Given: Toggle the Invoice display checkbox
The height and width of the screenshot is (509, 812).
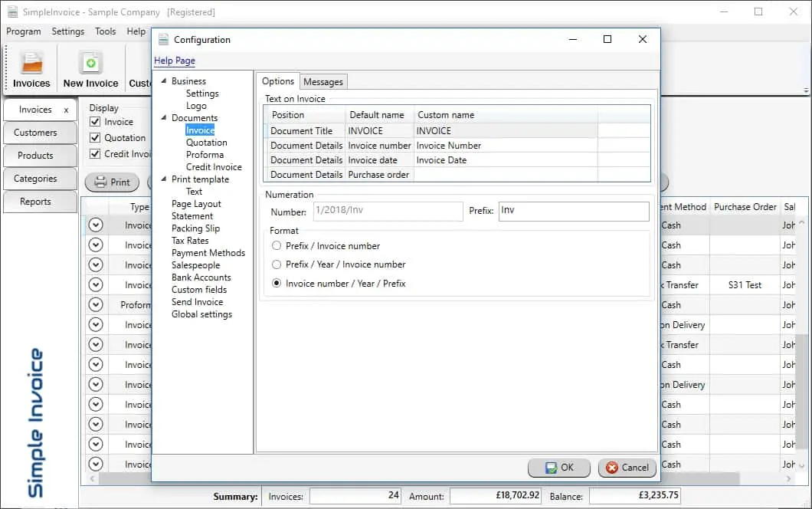Looking at the screenshot, I should tap(95, 122).
